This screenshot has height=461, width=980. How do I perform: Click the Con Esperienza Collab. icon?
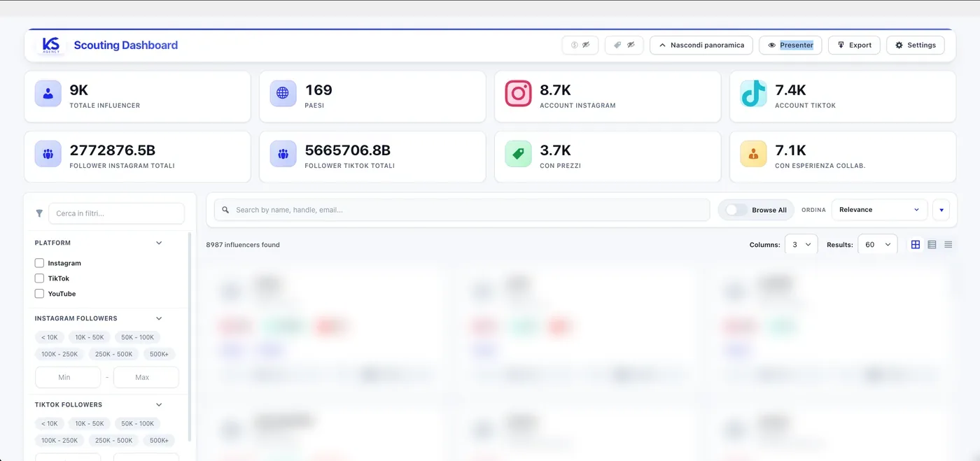point(753,153)
